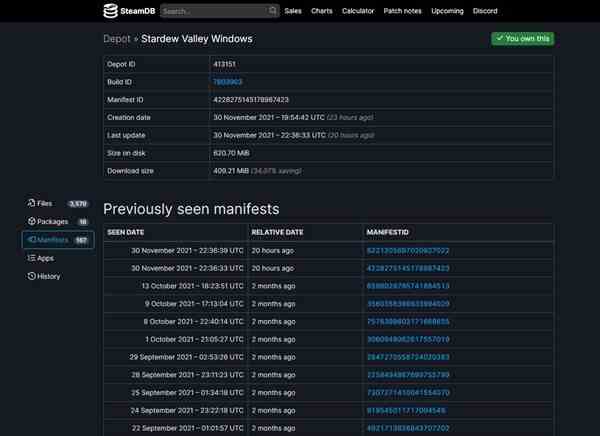The width and height of the screenshot is (600, 436).
Task: Open the manifest ID seen 13 October 2021
Action: (x=408, y=286)
